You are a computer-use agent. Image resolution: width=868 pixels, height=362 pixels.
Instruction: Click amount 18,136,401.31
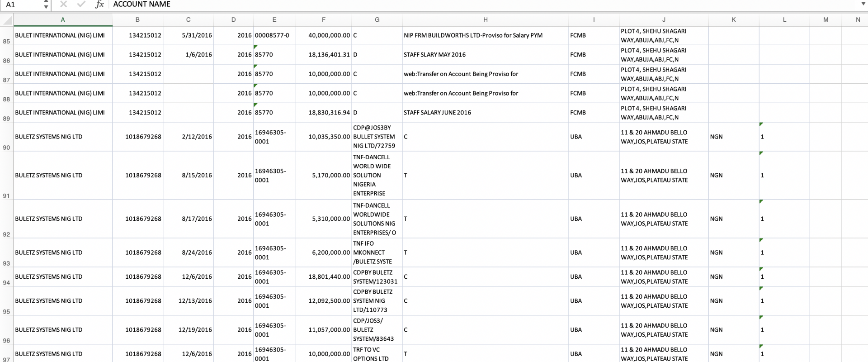[323, 55]
